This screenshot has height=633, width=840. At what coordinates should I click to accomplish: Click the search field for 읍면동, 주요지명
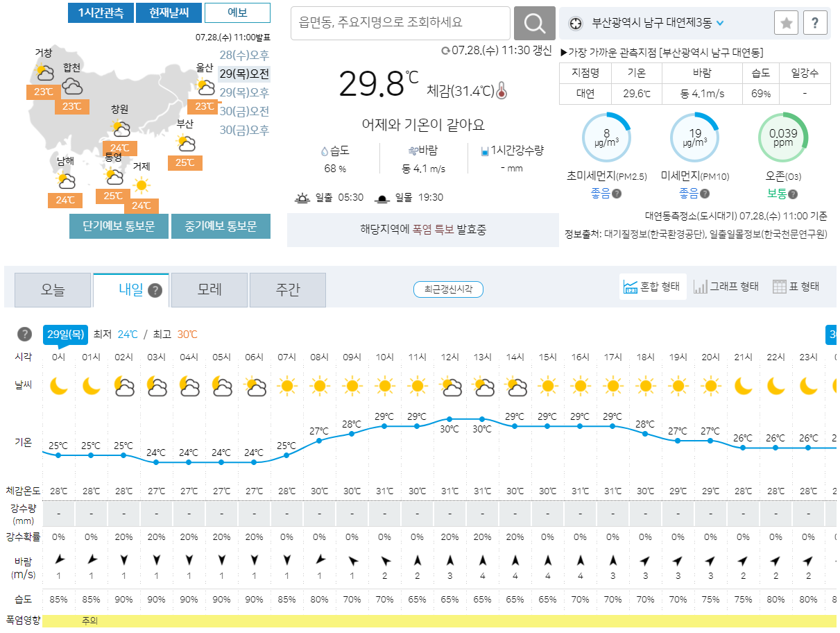[x=400, y=23]
